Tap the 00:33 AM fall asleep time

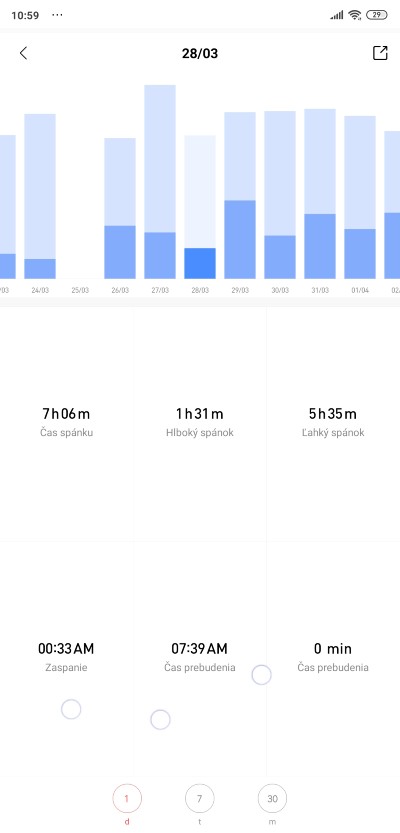point(66,649)
